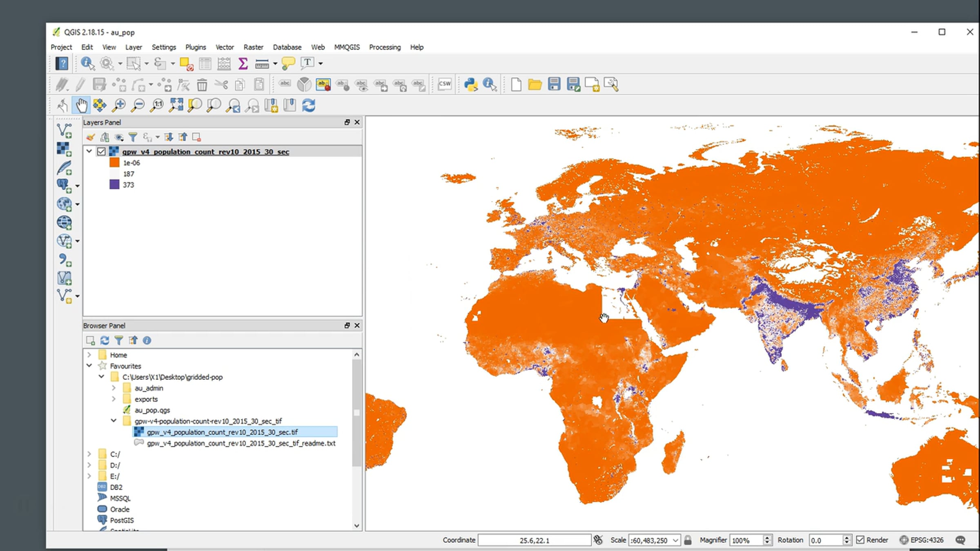
Task: Open the Statistical Summary sigma tool
Action: coord(243,63)
